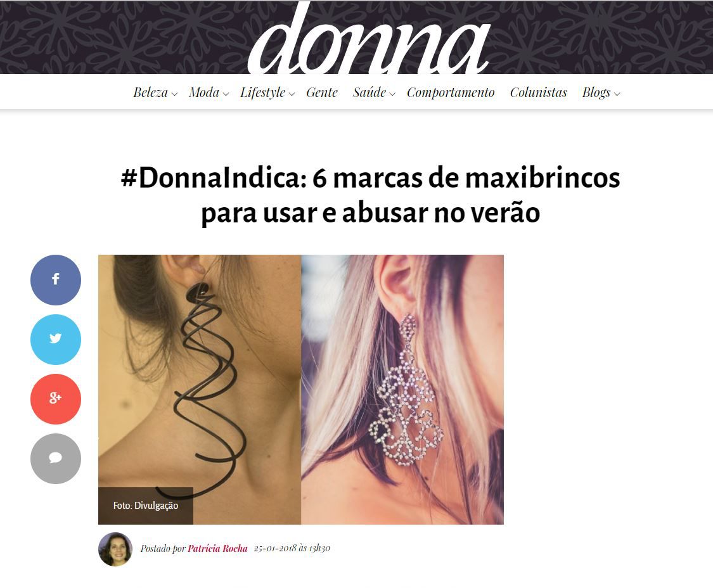
Task: Expand the Moda dropdown chevron
Action: pyautogui.click(x=226, y=94)
